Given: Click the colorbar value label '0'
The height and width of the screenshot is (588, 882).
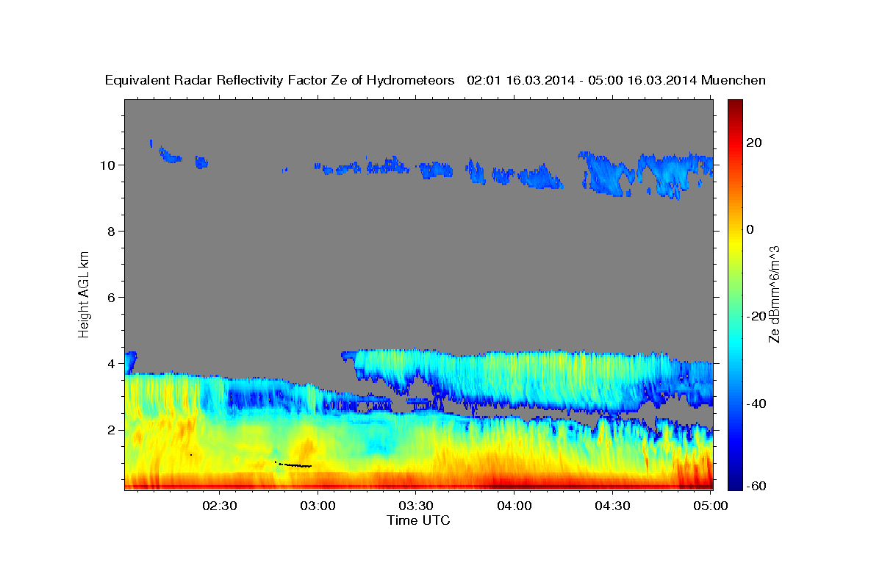Looking at the screenshot, I should tap(750, 229).
